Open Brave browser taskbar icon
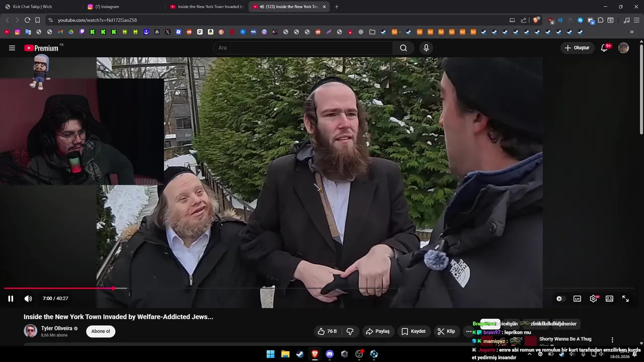This screenshot has width=644, height=362. [x=314, y=354]
